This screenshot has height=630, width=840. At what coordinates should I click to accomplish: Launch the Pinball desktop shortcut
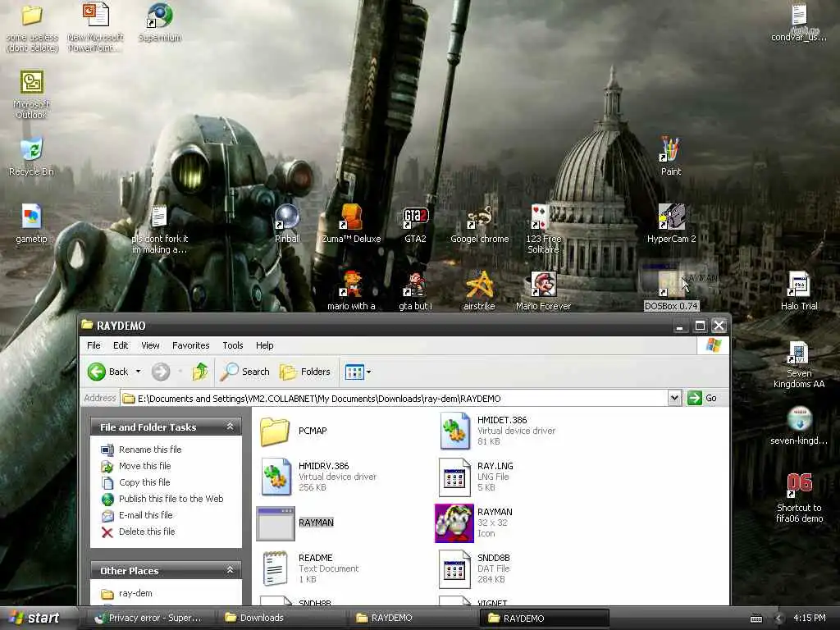pos(287,224)
